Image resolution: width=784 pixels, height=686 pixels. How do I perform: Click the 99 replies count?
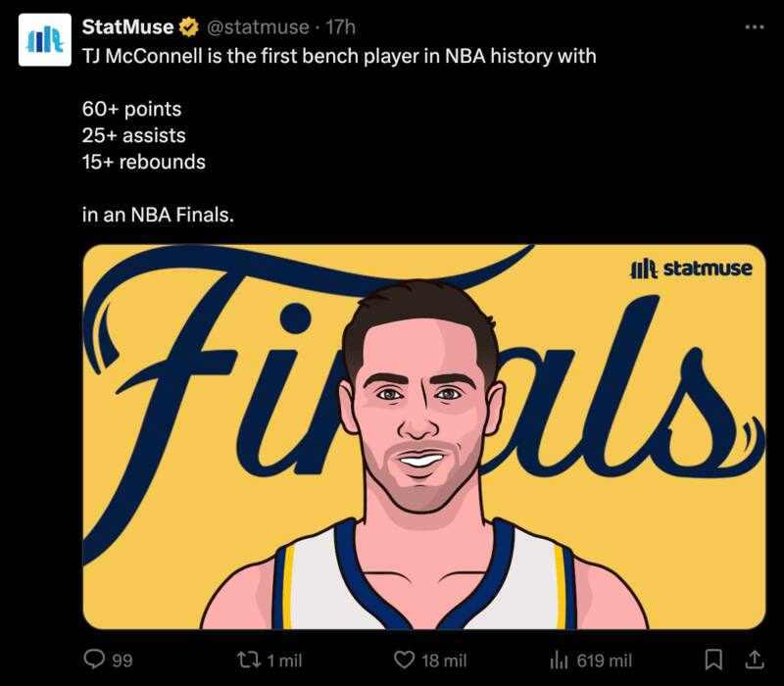[122, 661]
